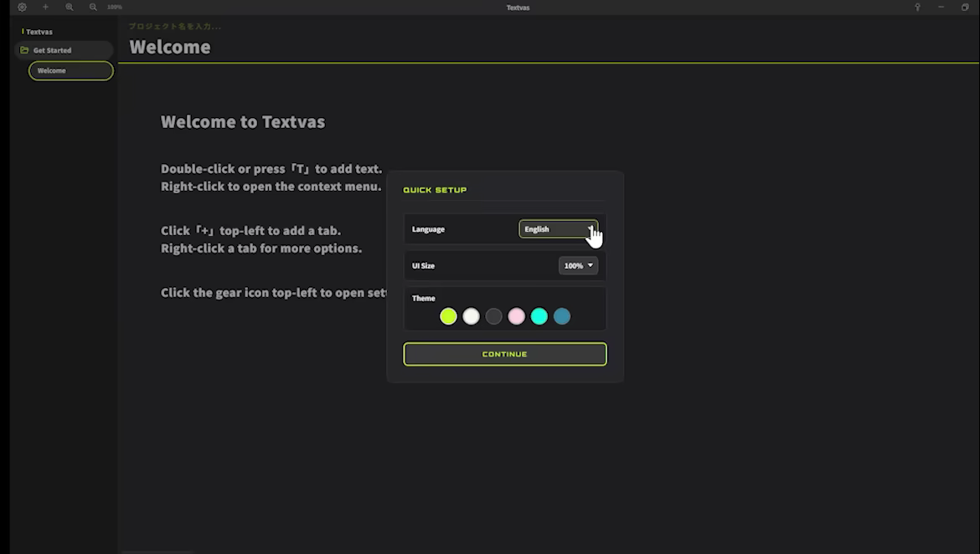Click the Textvas sidebar heading
980x554 pixels.
point(39,32)
